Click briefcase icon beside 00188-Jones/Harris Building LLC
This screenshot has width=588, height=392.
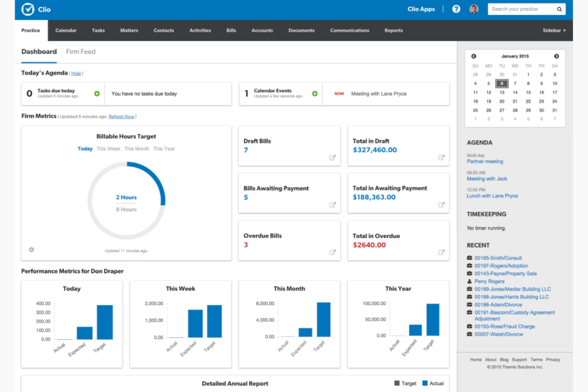[x=469, y=297]
